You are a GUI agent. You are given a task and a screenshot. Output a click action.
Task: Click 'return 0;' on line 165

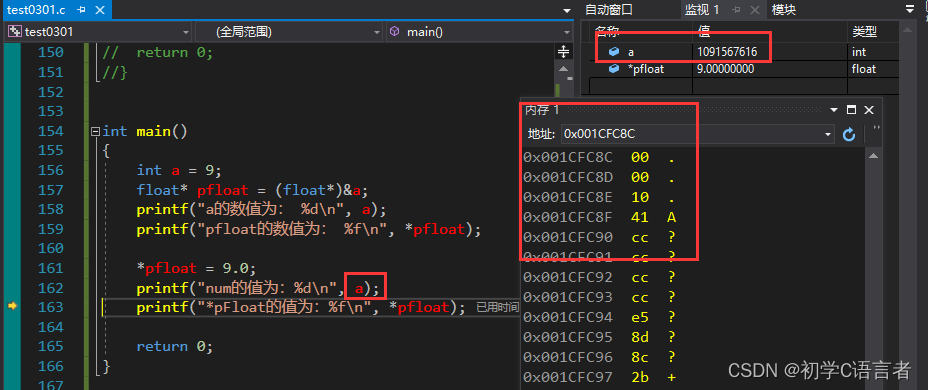tap(175, 346)
